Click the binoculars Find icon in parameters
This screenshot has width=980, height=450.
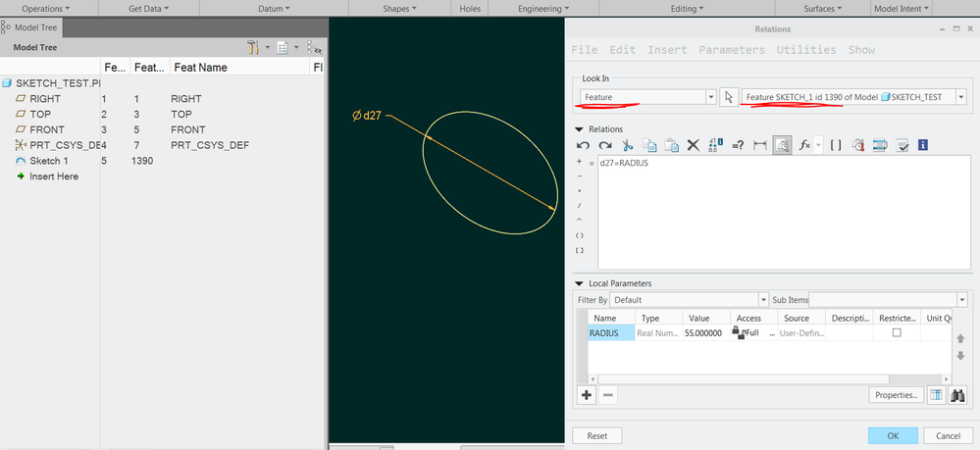click(958, 395)
